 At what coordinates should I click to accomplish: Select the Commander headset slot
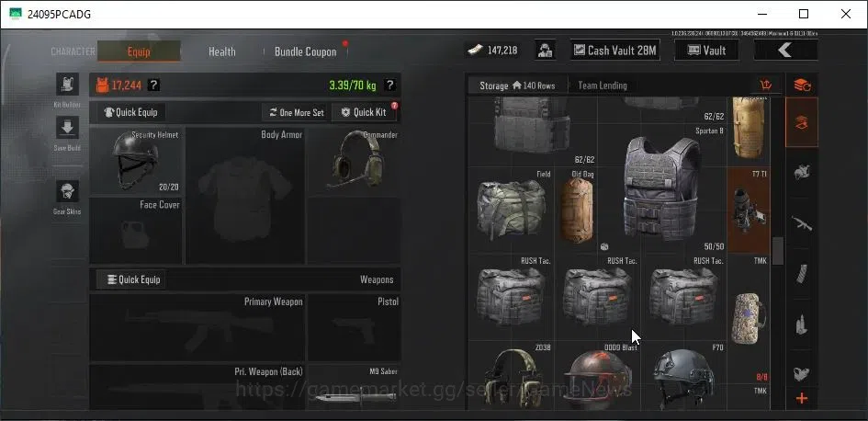pos(355,161)
